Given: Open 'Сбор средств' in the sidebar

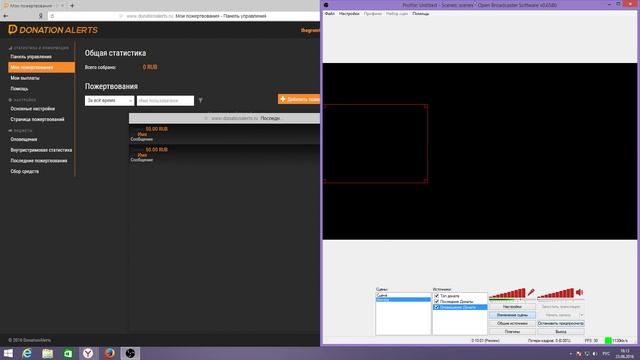Looking at the screenshot, I should pos(24,171).
